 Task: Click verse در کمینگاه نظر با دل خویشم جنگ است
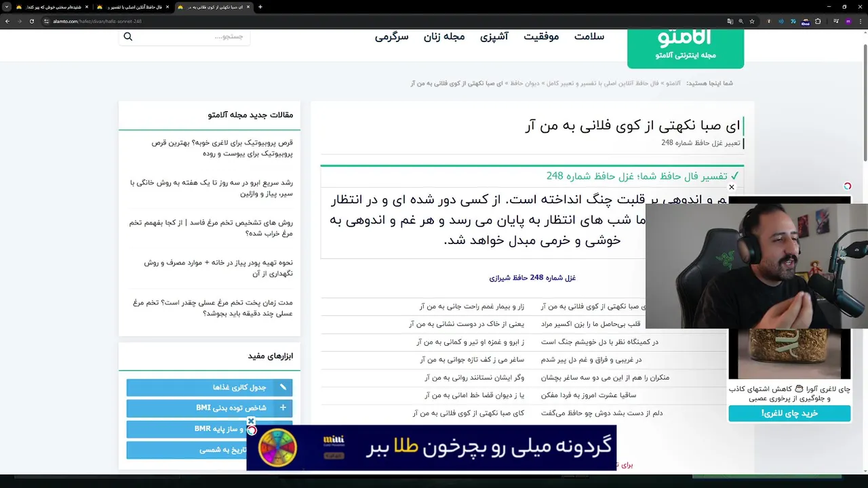pos(599,342)
